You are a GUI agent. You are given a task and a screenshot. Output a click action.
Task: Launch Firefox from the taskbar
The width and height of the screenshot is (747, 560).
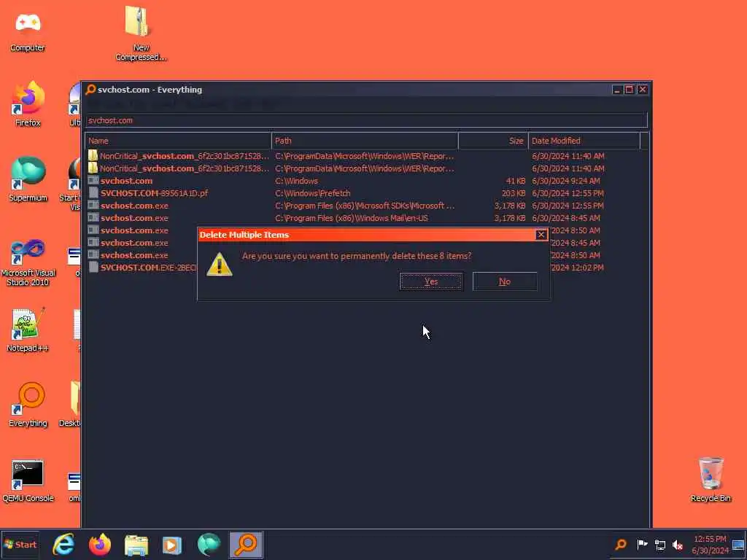(99, 545)
